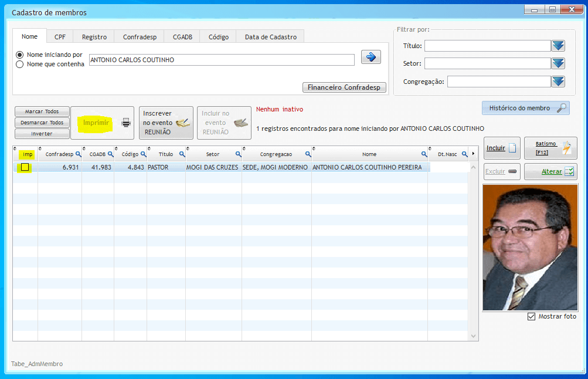This screenshot has width=588, height=379.
Task: Switch to the CPF search tab
Action: click(x=60, y=37)
